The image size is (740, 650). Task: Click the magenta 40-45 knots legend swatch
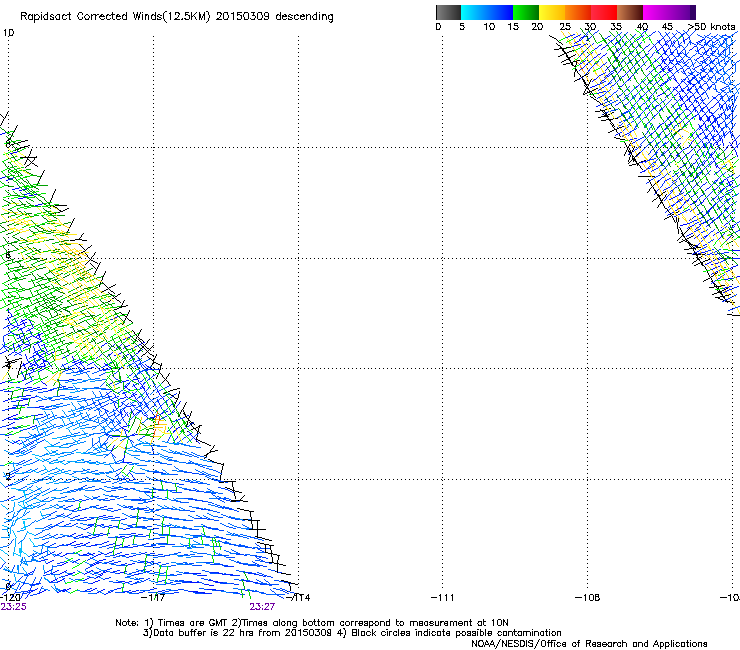tap(656, 12)
